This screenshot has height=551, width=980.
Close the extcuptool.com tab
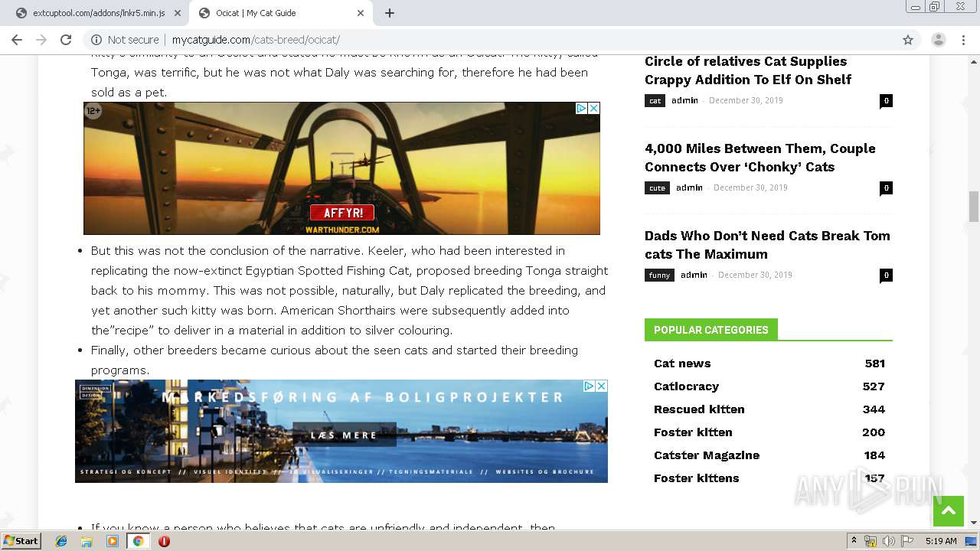click(x=177, y=13)
